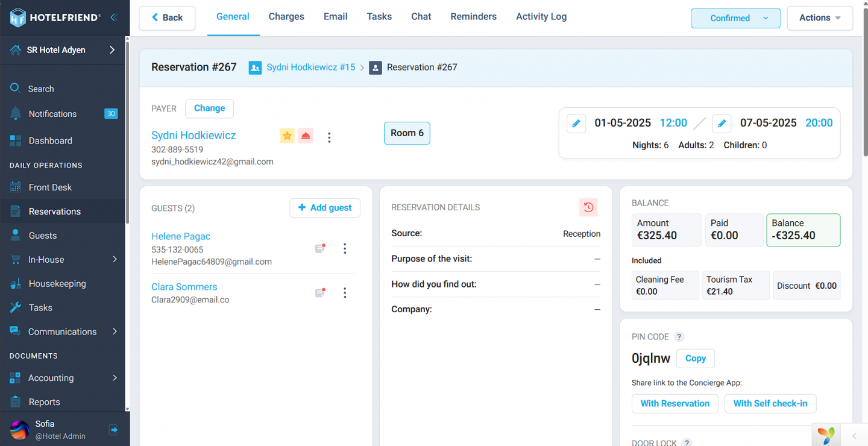Click check-in time 12:00
The width and height of the screenshot is (868, 446).
pos(673,123)
